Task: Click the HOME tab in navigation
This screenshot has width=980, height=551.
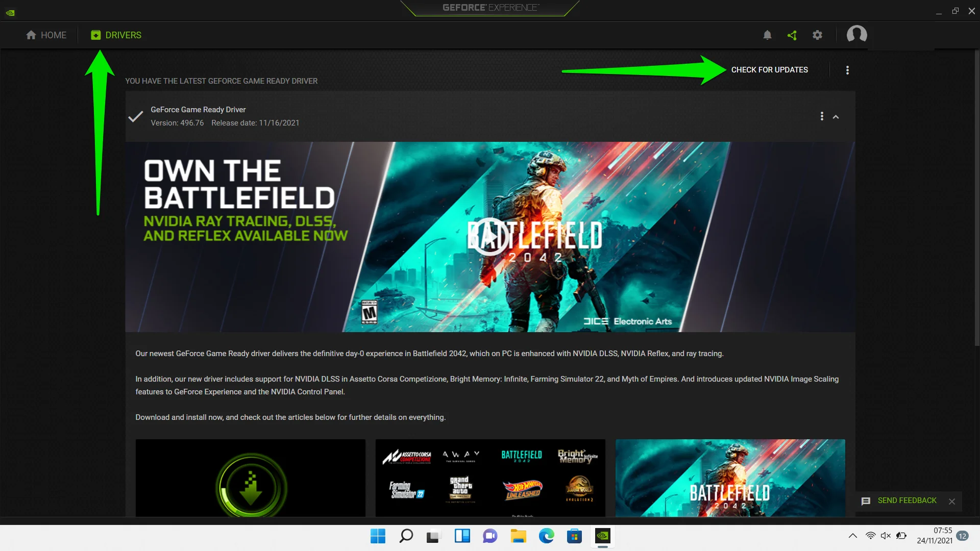Action: (x=46, y=35)
